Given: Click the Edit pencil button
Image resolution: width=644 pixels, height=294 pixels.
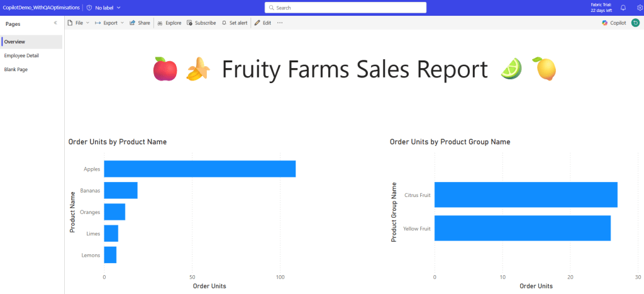Looking at the screenshot, I should [263, 23].
